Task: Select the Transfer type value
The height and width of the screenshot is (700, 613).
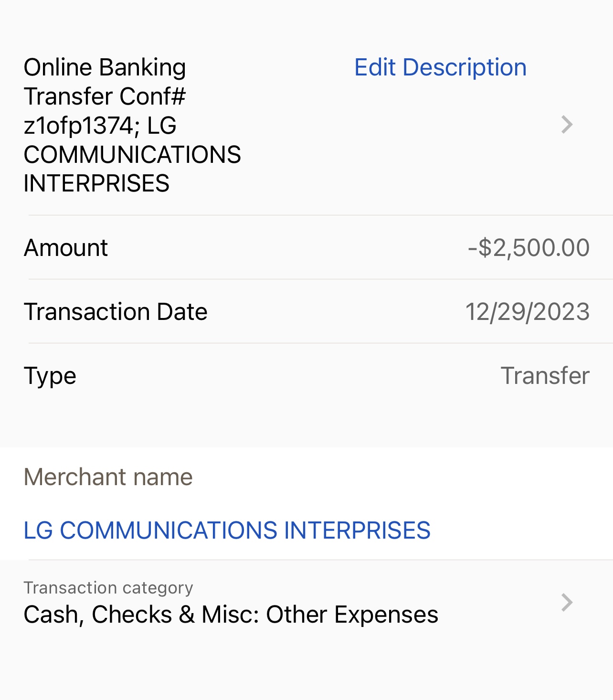Action: pyautogui.click(x=545, y=376)
